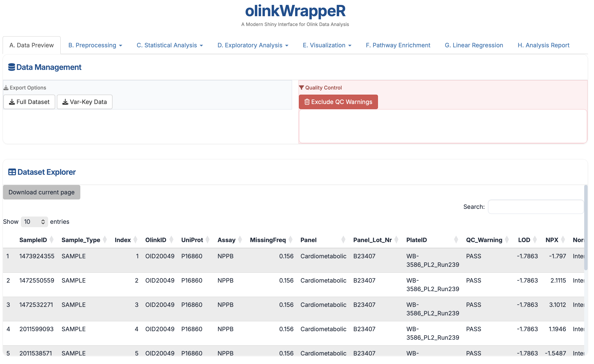Select the H. Analysis Report tab

(x=543, y=45)
